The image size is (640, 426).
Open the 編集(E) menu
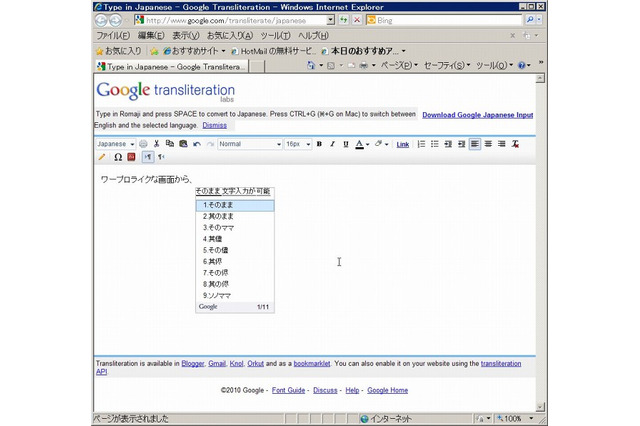[151, 36]
